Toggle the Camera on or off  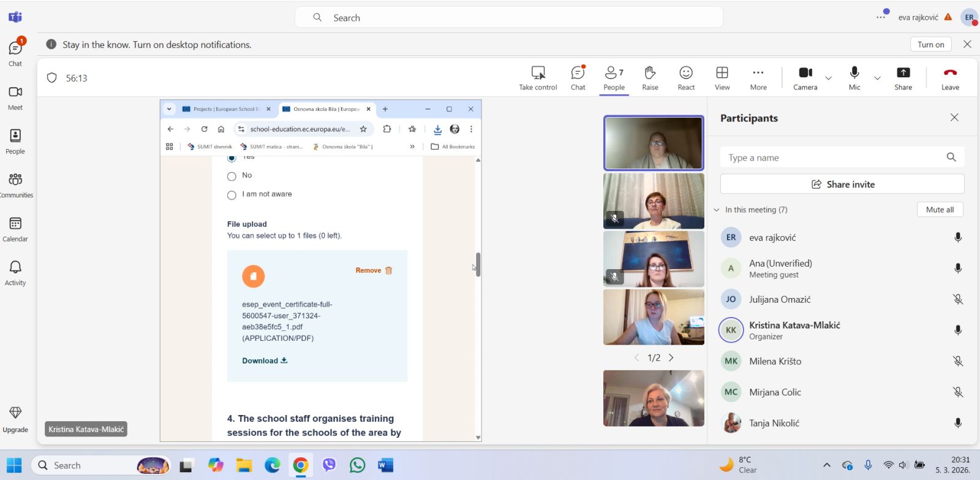[x=805, y=73]
